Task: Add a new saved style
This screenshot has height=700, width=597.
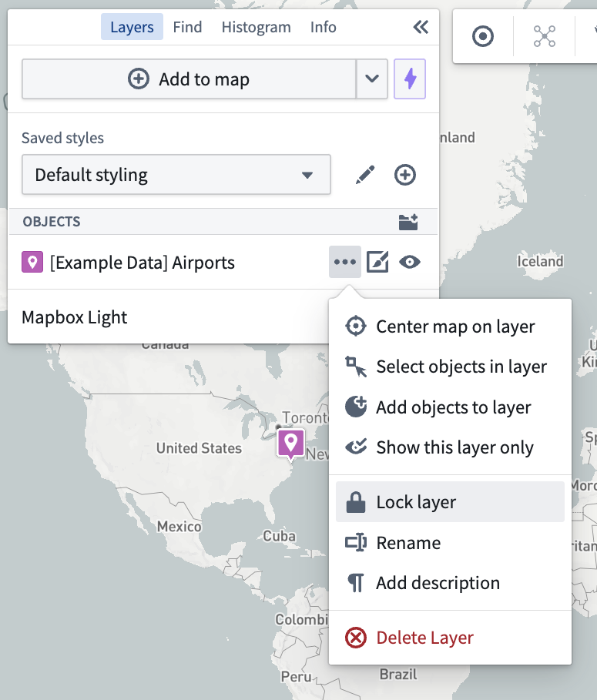Action: click(405, 175)
